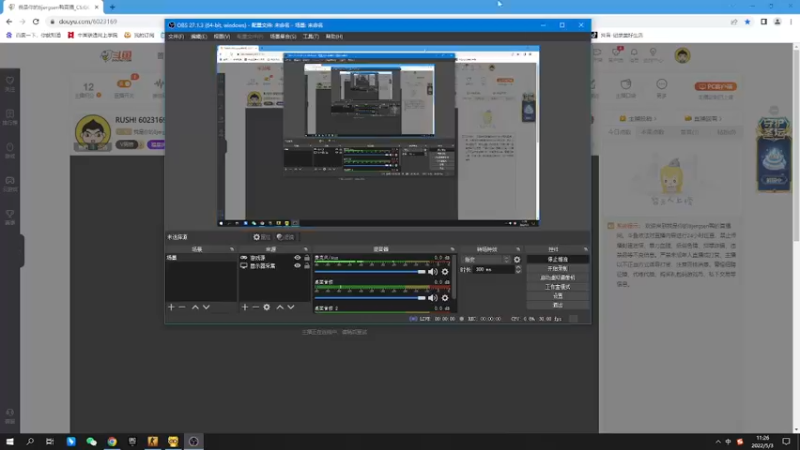Open Windows taskbar search
The image size is (800, 450).
30,441
